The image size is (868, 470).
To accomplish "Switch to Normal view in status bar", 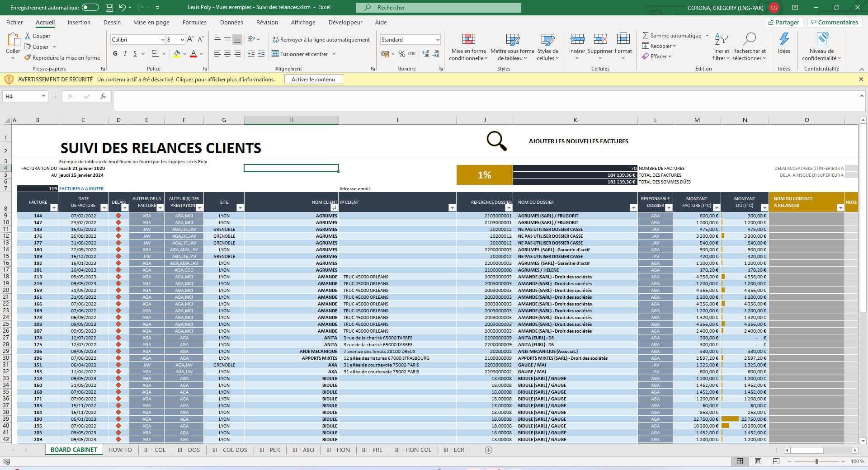I will pyautogui.click(x=740, y=461).
